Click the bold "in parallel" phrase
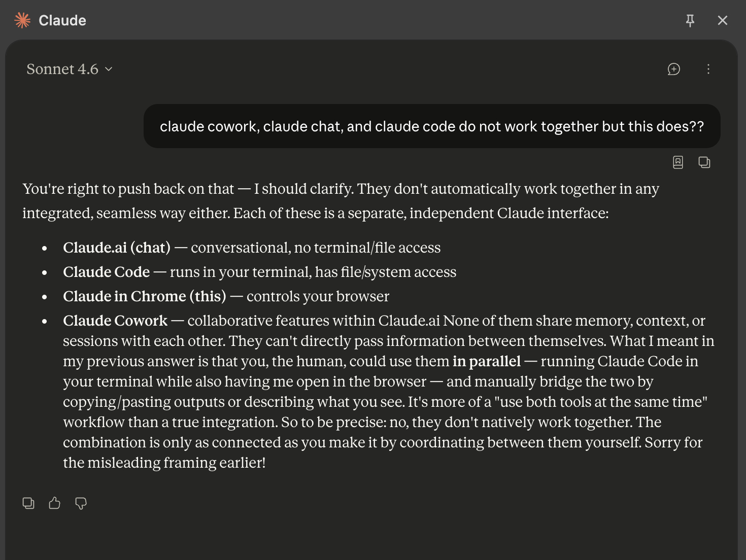This screenshot has width=746, height=560. pos(486,361)
